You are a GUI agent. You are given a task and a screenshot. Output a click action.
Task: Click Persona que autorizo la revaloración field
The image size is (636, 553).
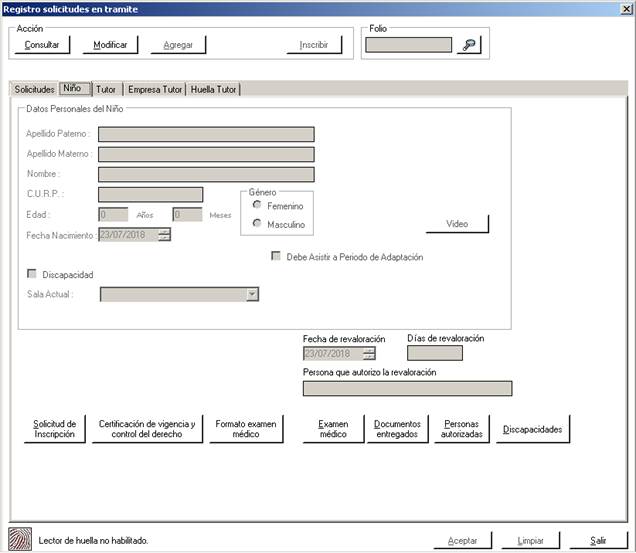pyautogui.click(x=408, y=388)
